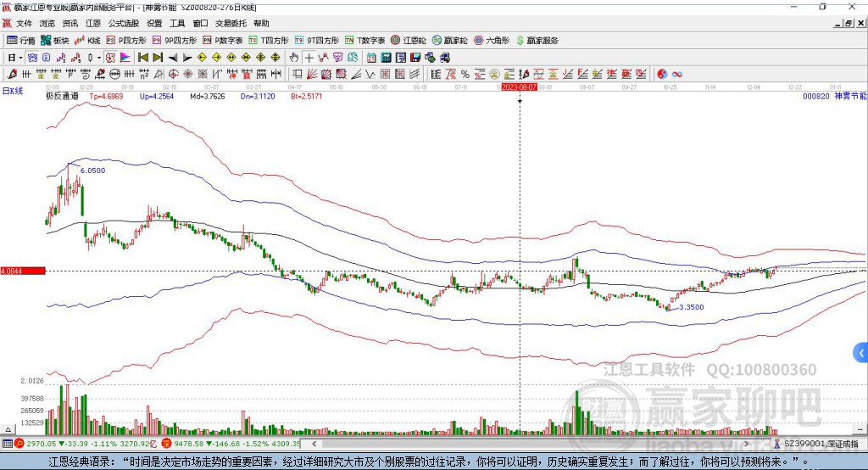Toggle the candlestick chart style button
The image size is (868, 470).
(x=90, y=58)
